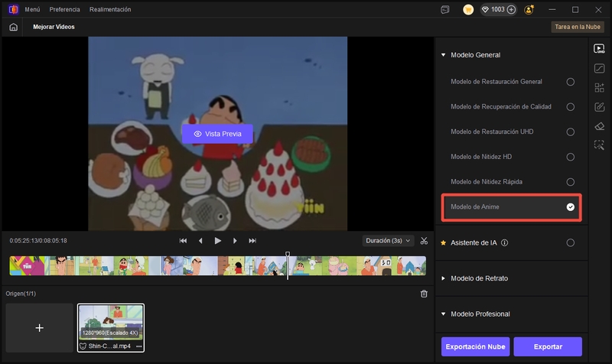Open the user account avatar icon

coord(529,10)
